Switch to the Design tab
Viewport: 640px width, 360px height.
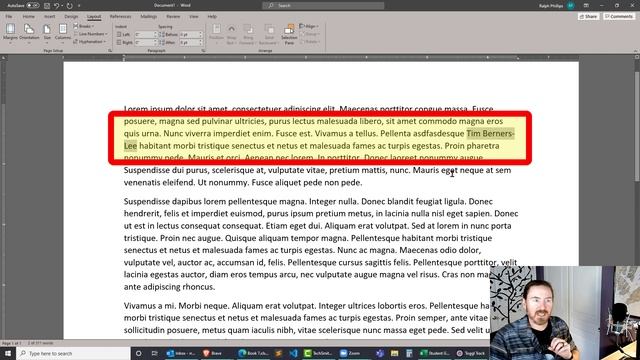pyautogui.click(x=71, y=16)
